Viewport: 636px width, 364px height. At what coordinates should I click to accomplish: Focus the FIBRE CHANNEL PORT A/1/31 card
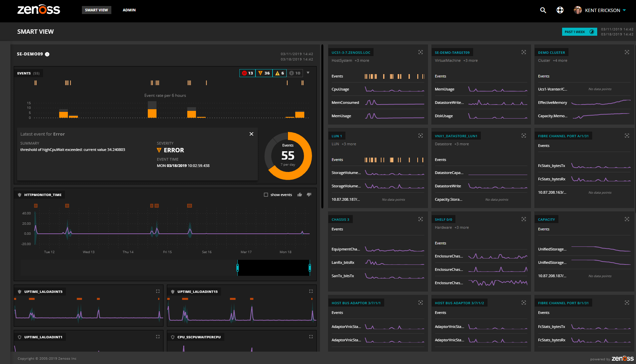[627, 136]
